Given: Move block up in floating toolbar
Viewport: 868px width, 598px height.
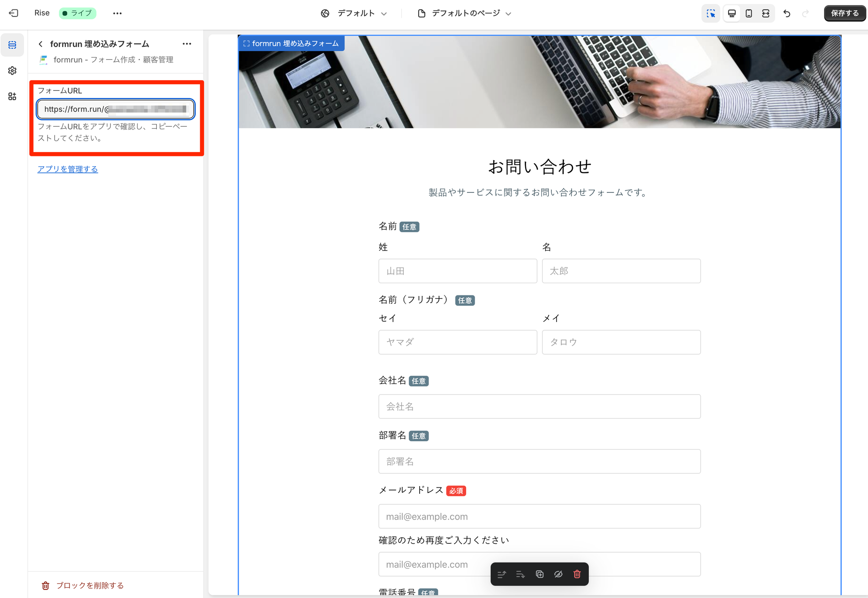Looking at the screenshot, I should (x=502, y=574).
